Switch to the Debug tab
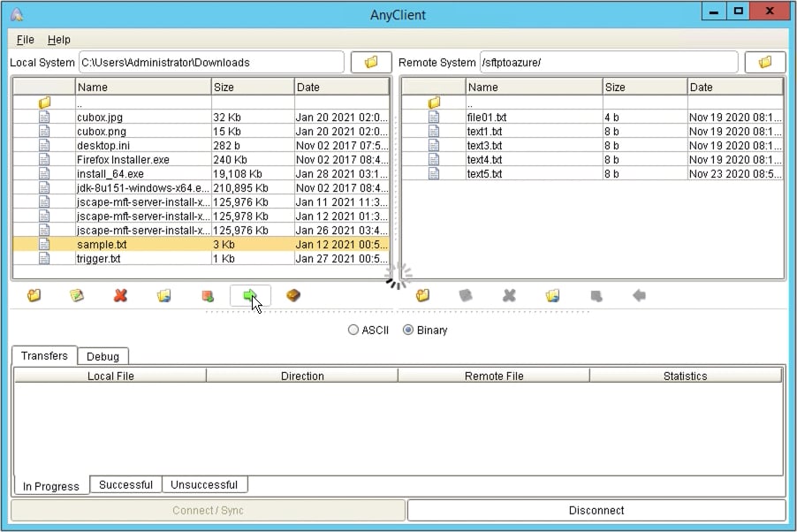Screen dimensions: 797x532 pos(102,356)
